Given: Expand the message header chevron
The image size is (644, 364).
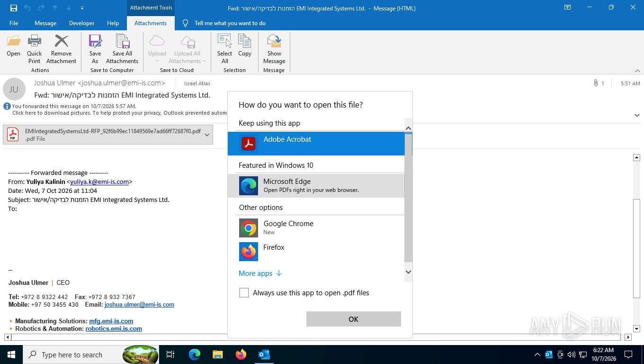Looking at the screenshot, I should click(637, 115).
